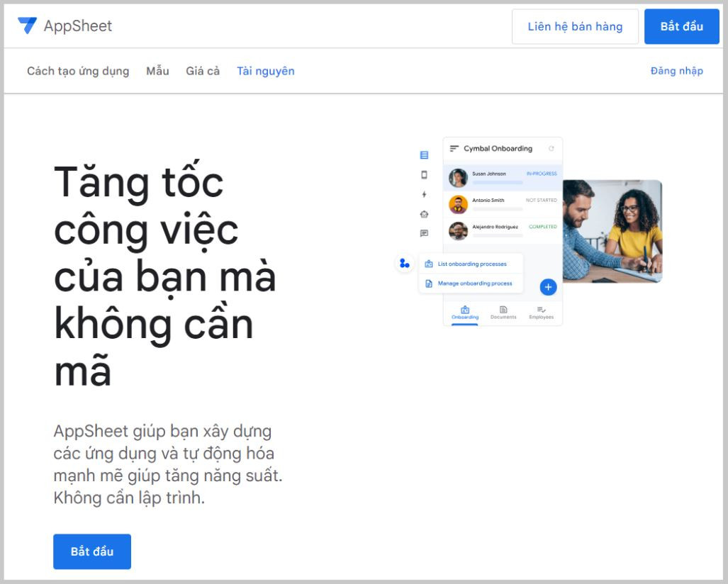
Task: Open the Cách tạo ứng dụng menu
Action: (78, 71)
